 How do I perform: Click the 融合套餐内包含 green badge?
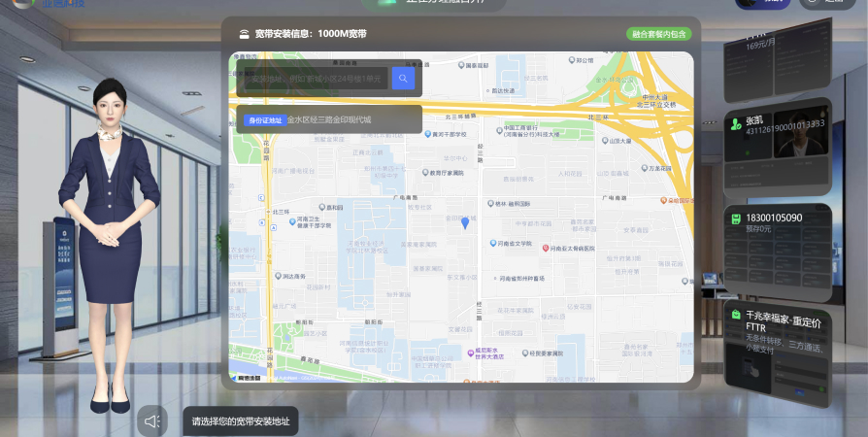[658, 34]
